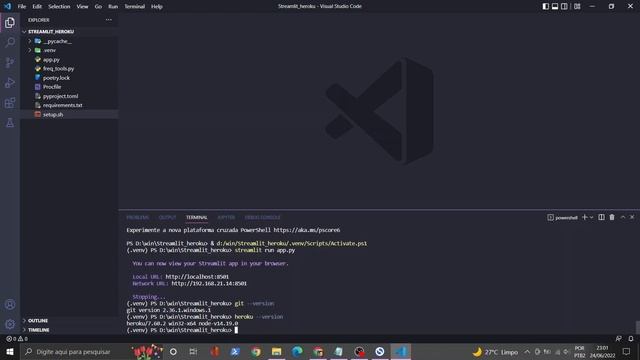Image resolution: width=640 pixels, height=360 pixels.
Task: Open the Run menu
Action: (113, 7)
